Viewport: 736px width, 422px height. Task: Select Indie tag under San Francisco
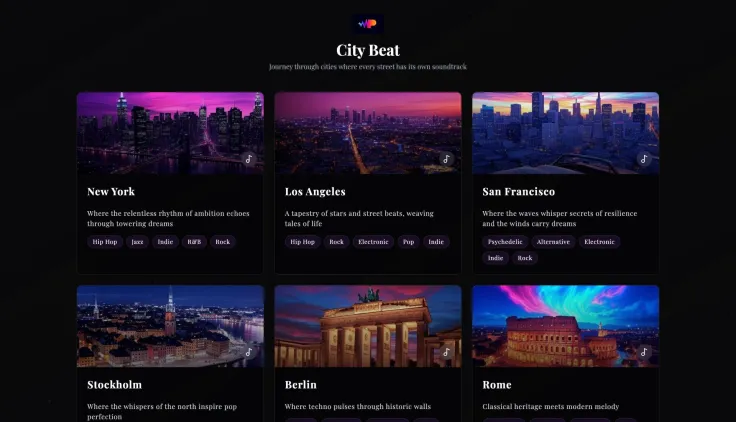(496, 258)
